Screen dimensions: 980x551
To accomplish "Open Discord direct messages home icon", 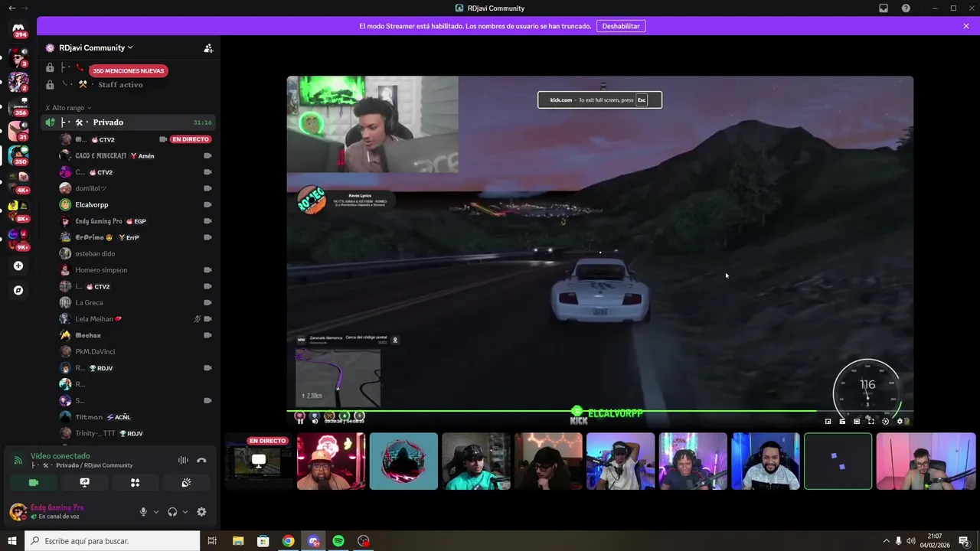I will tap(18, 28).
